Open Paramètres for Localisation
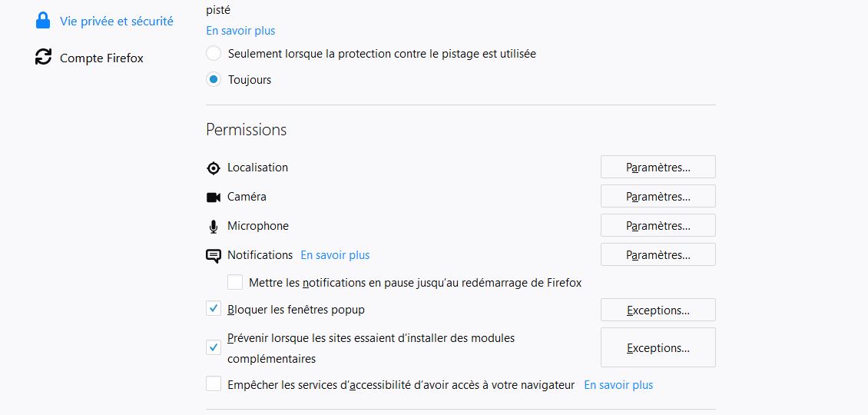Image resolution: width=868 pixels, height=415 pixels. (658, 167)
